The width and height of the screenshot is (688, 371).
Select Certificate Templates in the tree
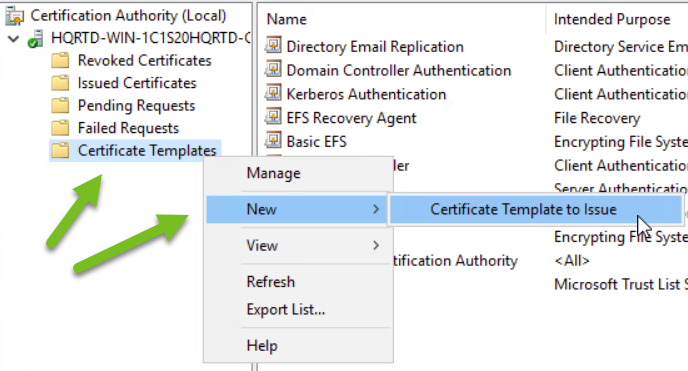pyautogui.click(x=147, y=150)
